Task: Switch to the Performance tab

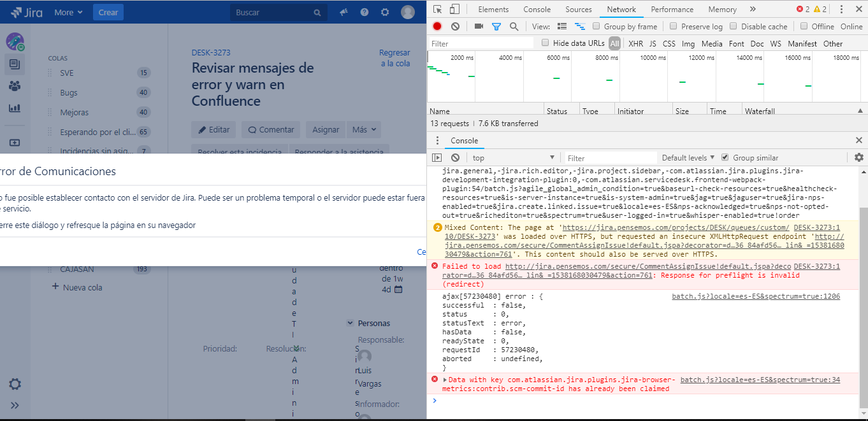Action: (672, 9)
